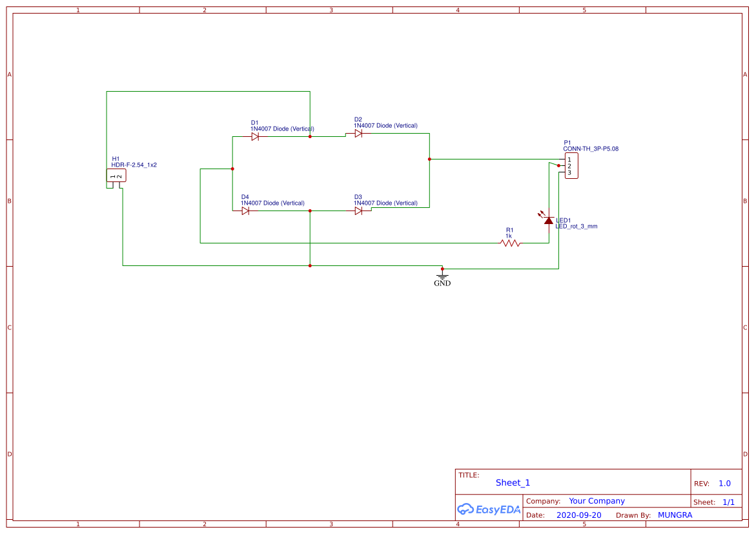Click the EasyEDA cloud logo

click(x=465, y=509)
